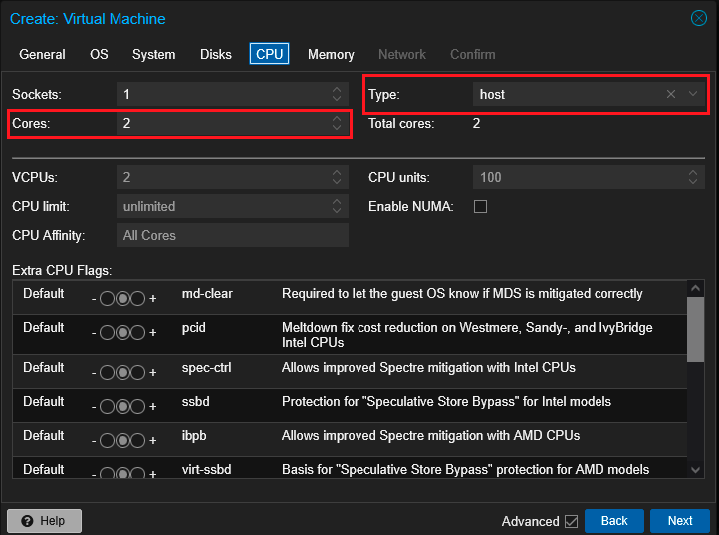
Task: Go Back to the previous step
Action: [613, 521]
